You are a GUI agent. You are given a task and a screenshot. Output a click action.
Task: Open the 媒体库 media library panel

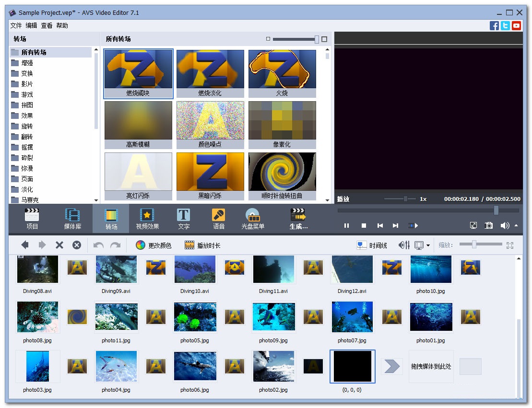point(72,219)
